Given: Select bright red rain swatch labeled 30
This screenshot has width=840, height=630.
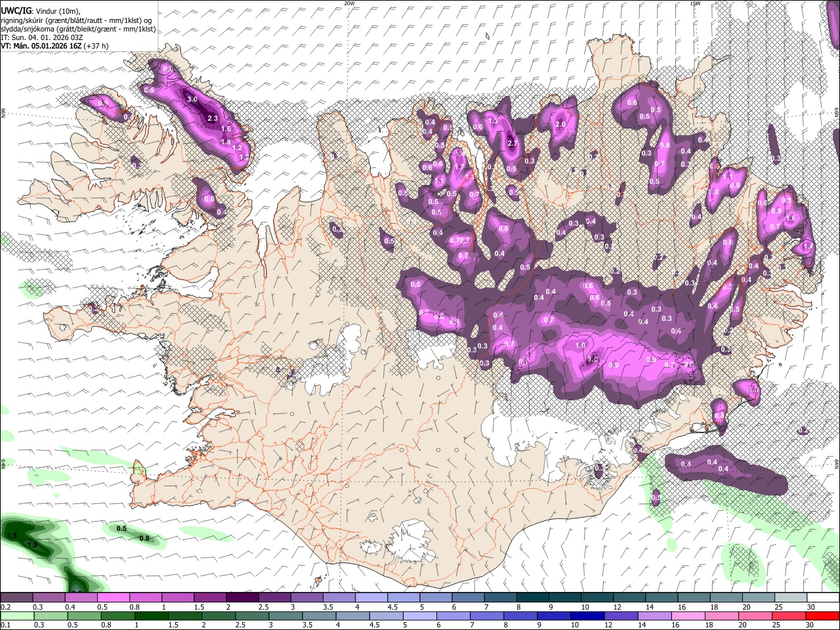Looking at the screenshot, I should click(x=822, y=616).
